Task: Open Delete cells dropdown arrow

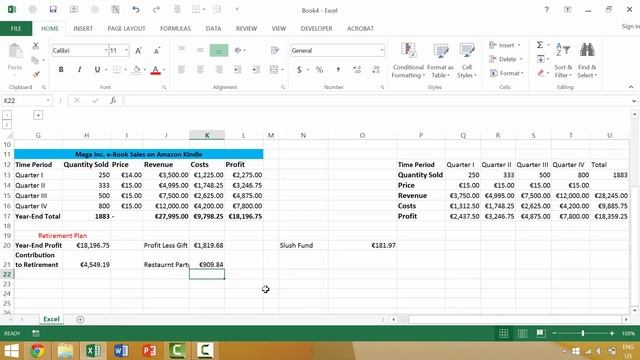Action: click(x=521, y=59)
